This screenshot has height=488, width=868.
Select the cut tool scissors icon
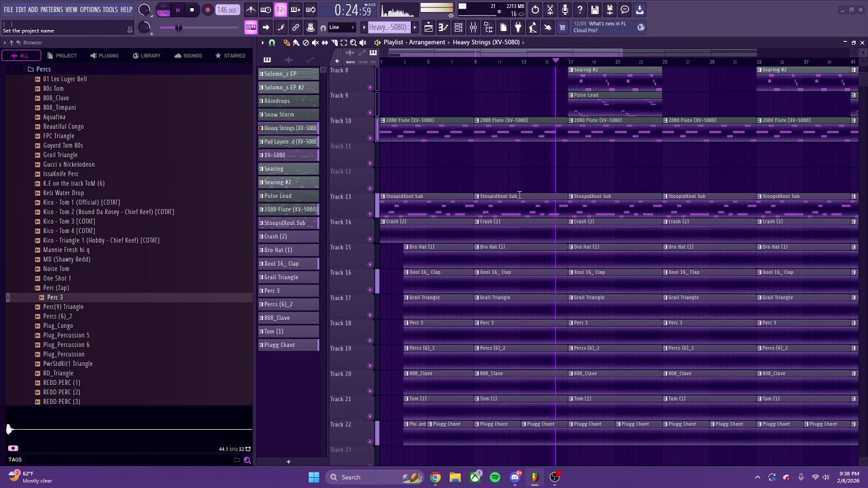pos(550,10)
